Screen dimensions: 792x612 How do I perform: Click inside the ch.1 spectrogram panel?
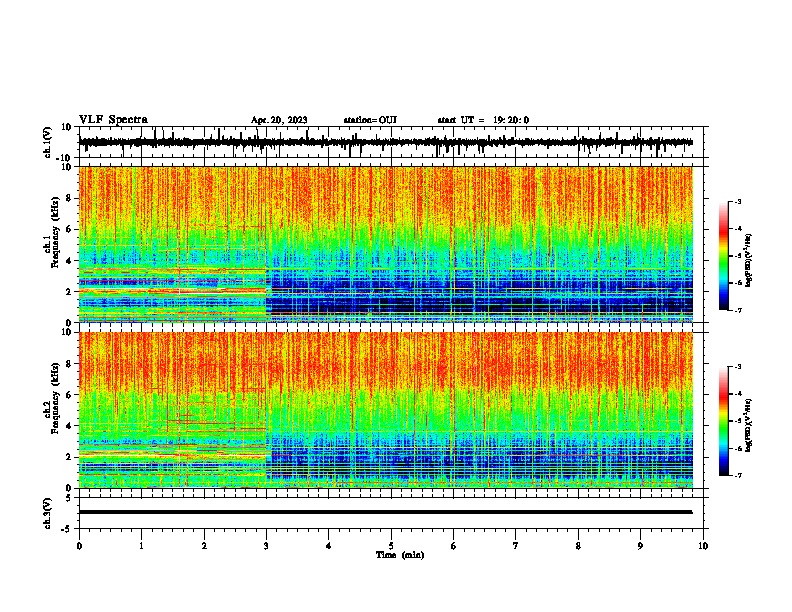[385, 244]
